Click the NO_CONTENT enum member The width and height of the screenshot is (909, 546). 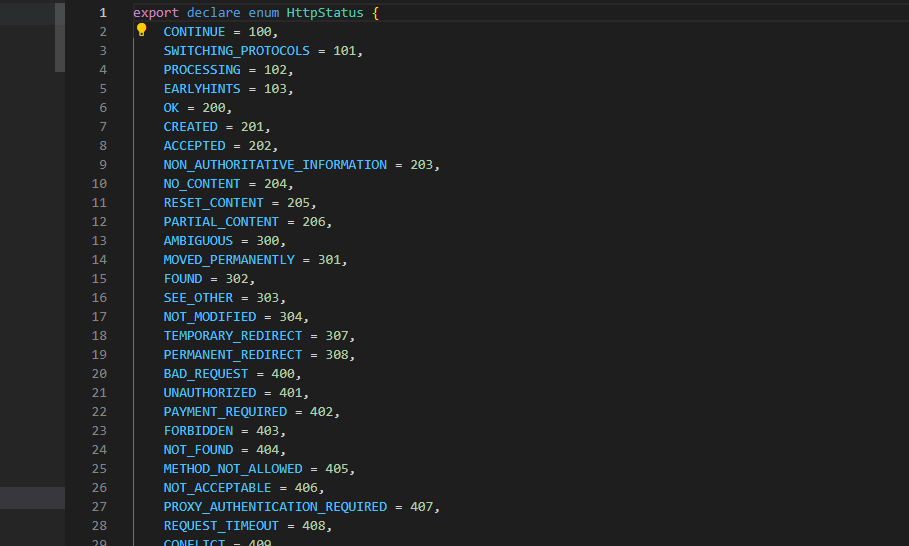pos(202,184)
